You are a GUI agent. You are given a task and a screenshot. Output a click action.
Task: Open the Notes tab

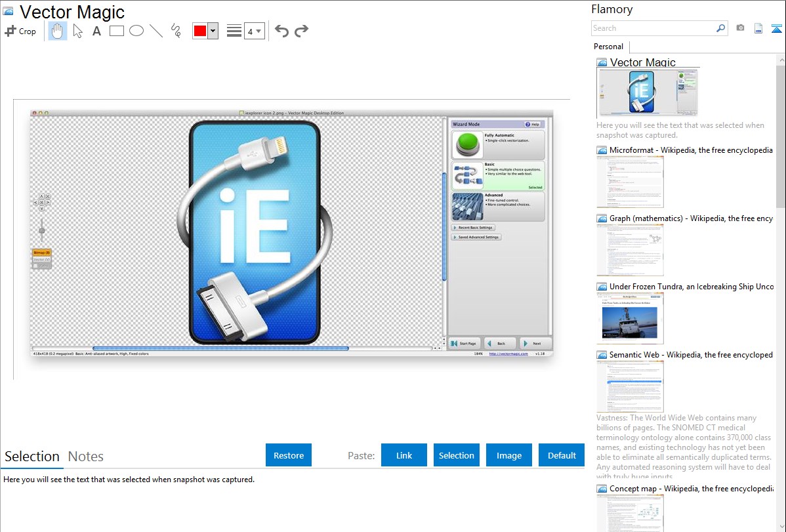(86, 457)
